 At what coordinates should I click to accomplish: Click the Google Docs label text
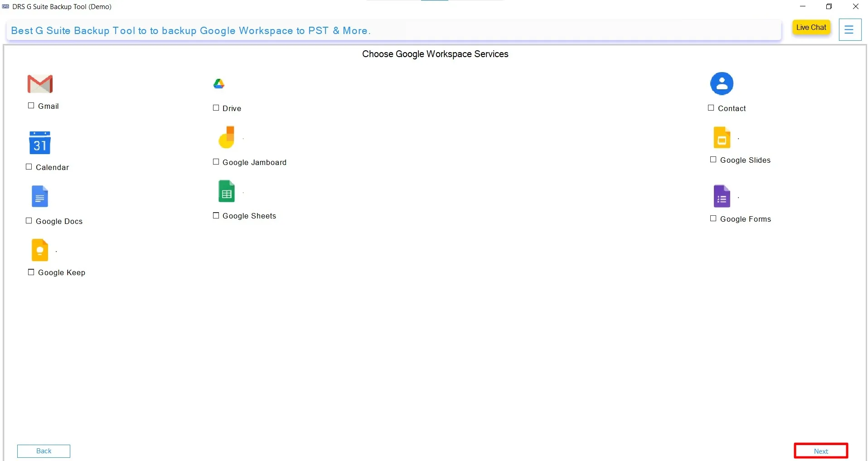coord(59,221)
